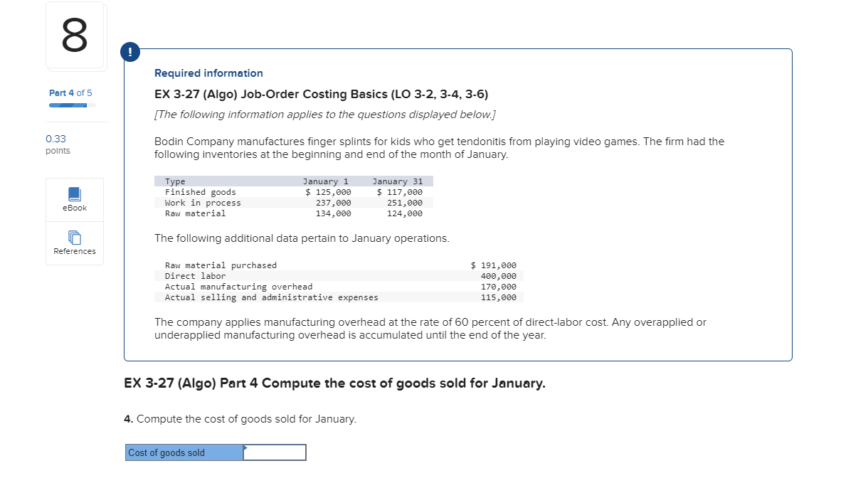This screenshot has width=868, height=488.
Task: Click the blue exclamation alert badge
Action: click(x=129, y=52)
